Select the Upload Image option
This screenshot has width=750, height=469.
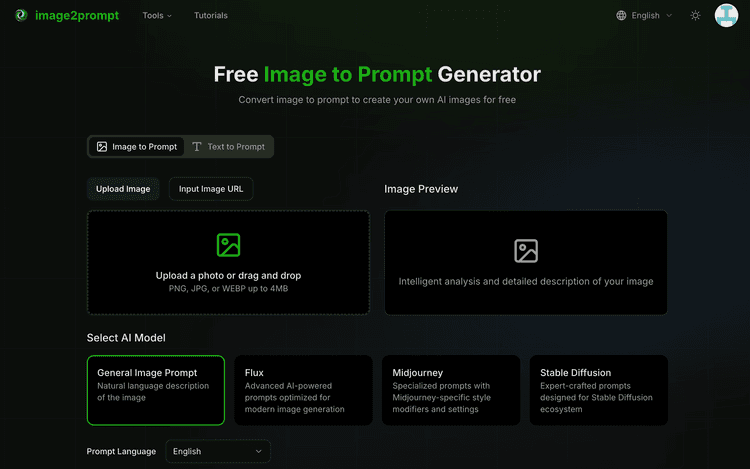[x=123, y=189]
